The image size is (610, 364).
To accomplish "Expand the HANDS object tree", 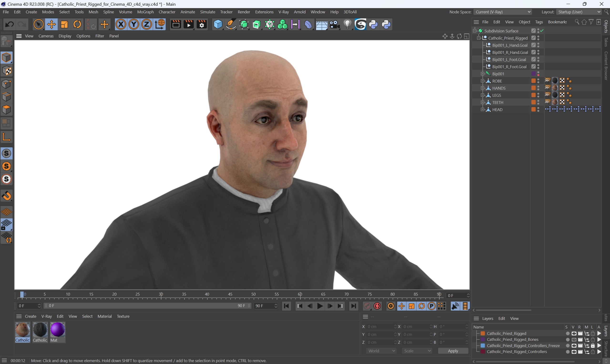I will click(482, 88).
